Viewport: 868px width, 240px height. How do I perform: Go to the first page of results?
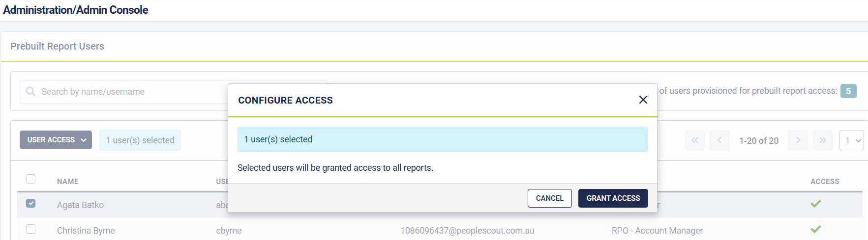tap(694, 140)
